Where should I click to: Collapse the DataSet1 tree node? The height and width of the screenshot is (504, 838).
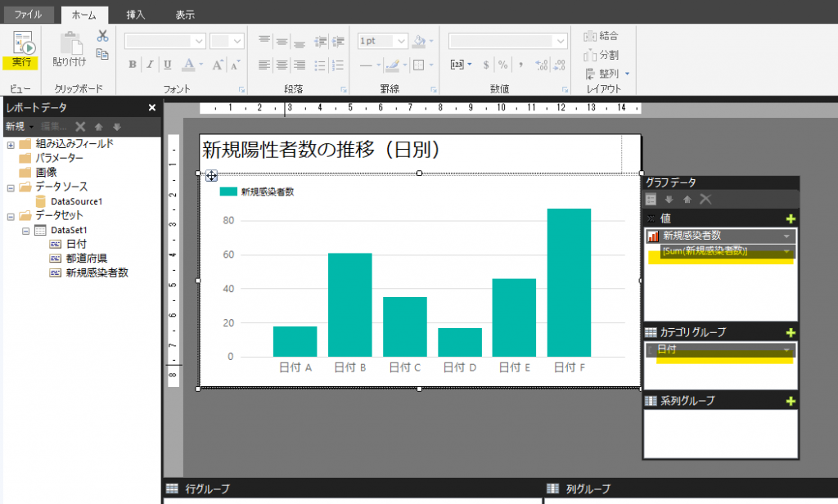[x=26, y=231]
